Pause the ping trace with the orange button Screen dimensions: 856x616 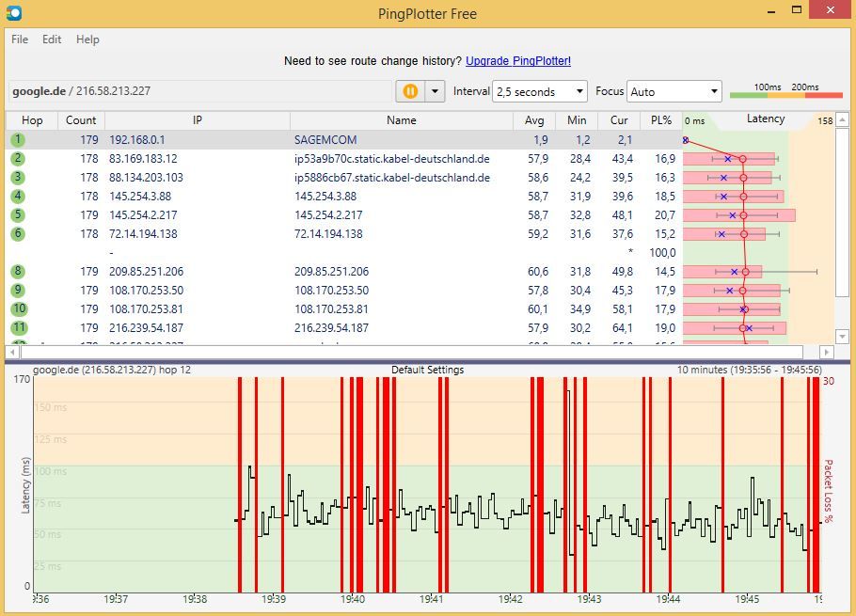[410, 91]
